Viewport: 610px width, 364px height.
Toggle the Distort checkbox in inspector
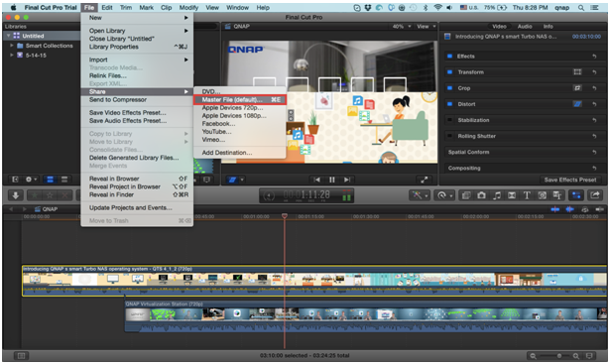(449, 104)
